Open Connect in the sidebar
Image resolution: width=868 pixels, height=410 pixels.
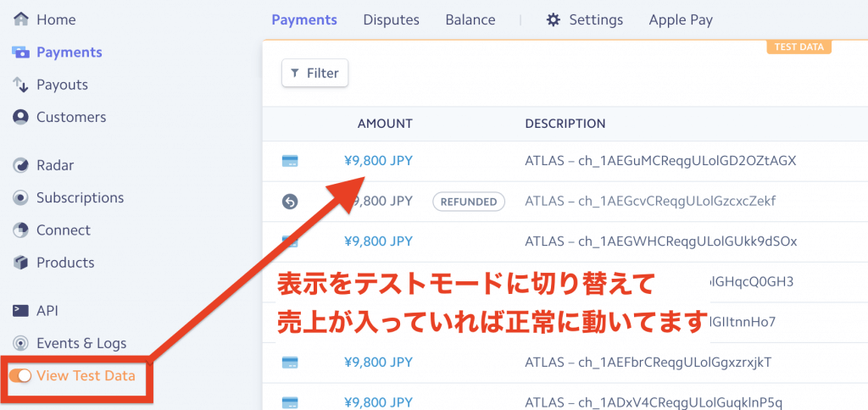pos(63,230)
